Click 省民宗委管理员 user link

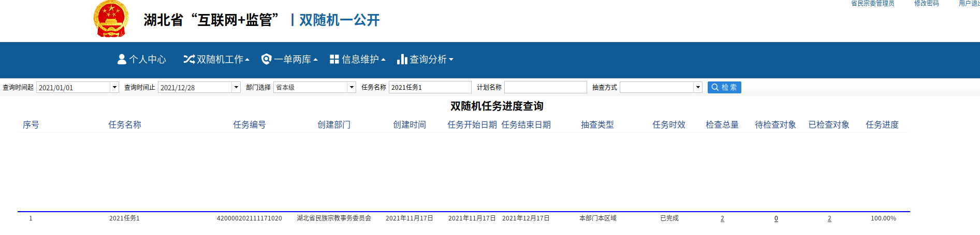872,4
